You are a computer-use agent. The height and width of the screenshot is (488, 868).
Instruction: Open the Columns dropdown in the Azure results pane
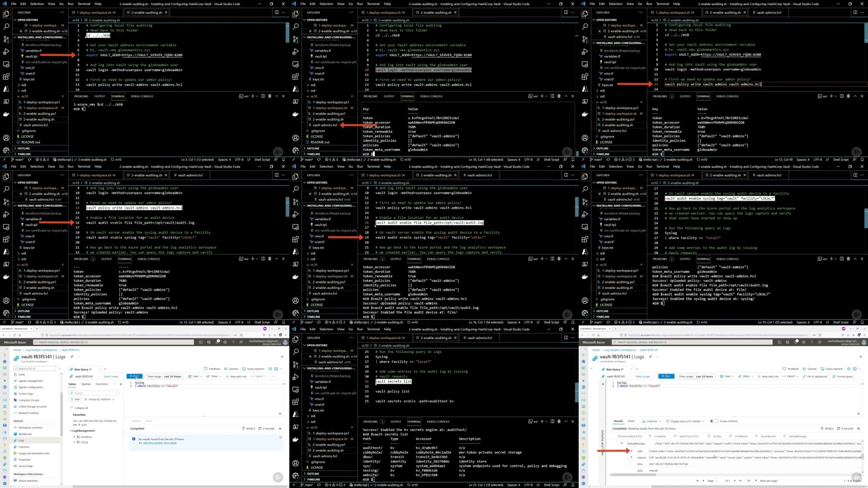[x=651, y=421]
